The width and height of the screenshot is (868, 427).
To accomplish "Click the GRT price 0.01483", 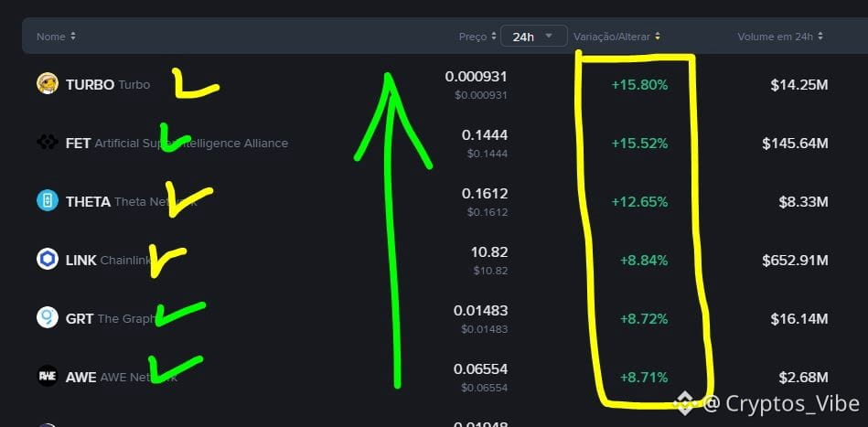I will (x=480, y=311).
